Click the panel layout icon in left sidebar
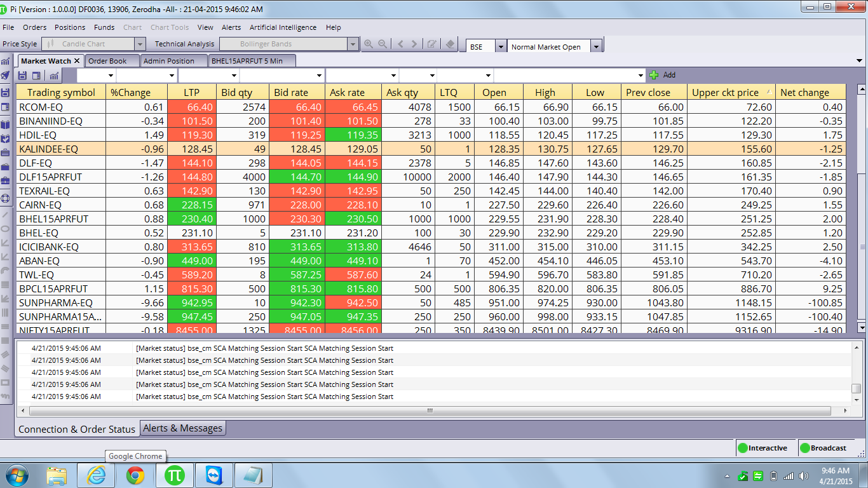The height and width of the screenshot is (488, 868). 6,107
